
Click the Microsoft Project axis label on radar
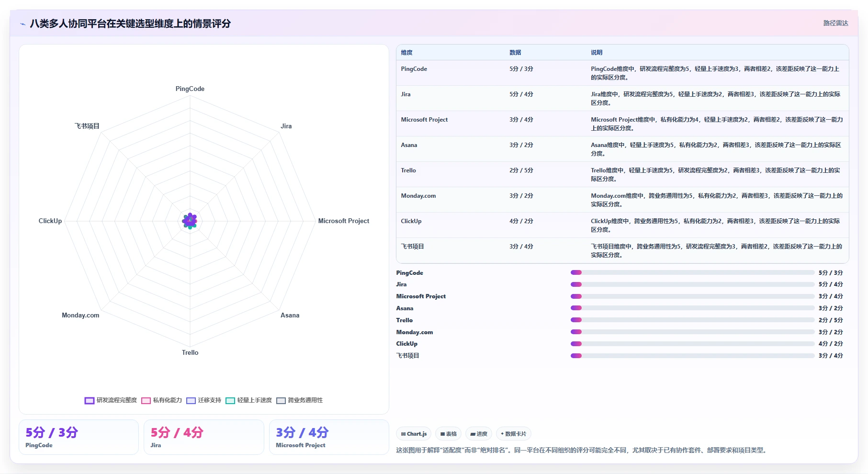point(344,221)
